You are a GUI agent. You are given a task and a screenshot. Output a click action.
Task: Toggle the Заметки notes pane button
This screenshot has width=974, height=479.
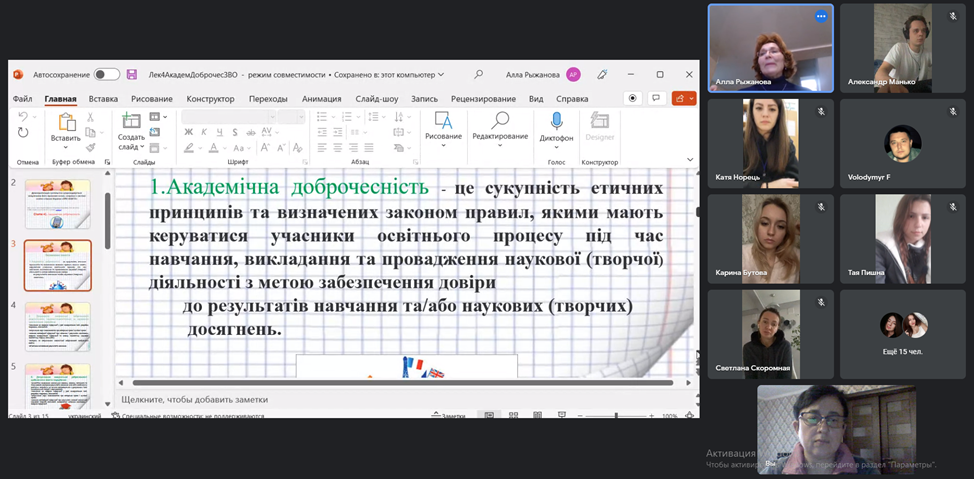449,416
